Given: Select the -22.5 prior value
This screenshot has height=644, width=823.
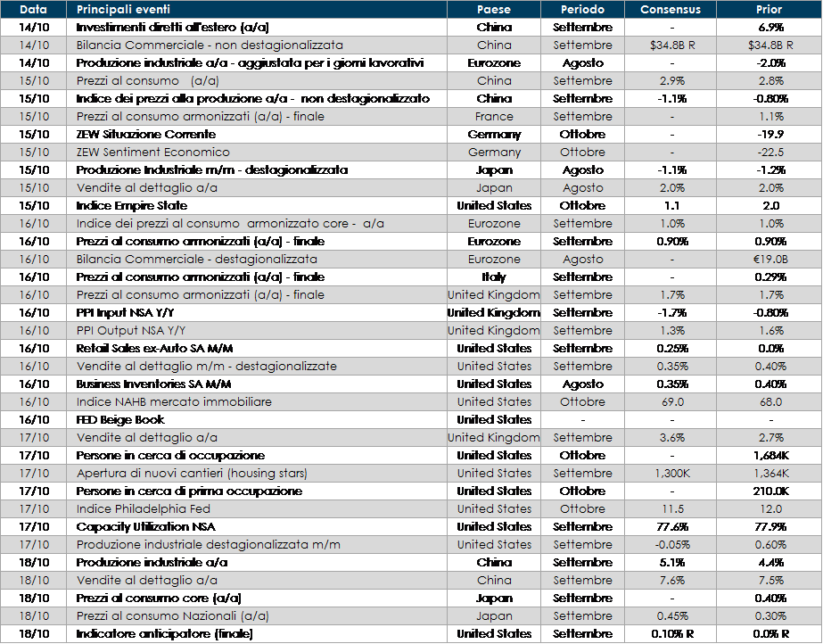Looking at the screenshot, I should 769,153.
